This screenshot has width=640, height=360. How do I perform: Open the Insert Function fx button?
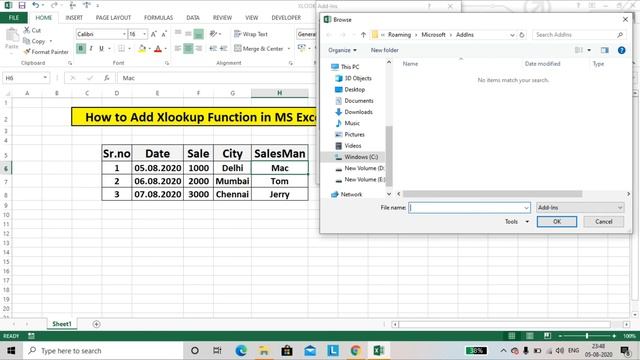(107, 78)
